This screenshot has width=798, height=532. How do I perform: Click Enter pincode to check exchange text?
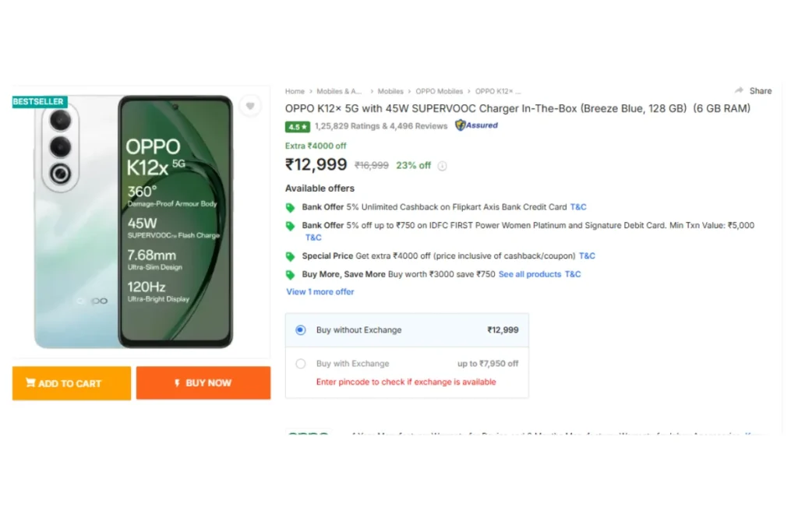point(406,382)
